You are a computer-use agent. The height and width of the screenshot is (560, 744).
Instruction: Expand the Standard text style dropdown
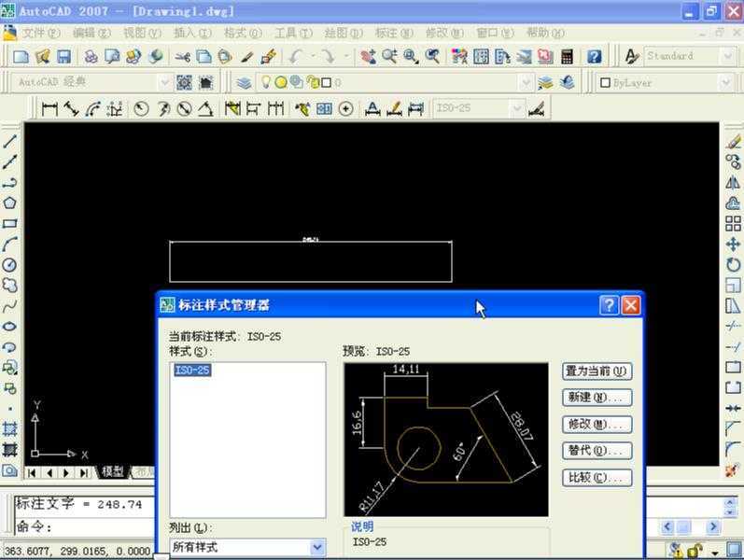728,56
